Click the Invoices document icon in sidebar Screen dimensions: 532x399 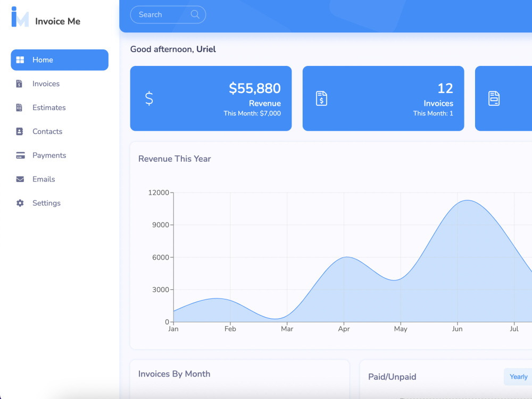[19, 84]
